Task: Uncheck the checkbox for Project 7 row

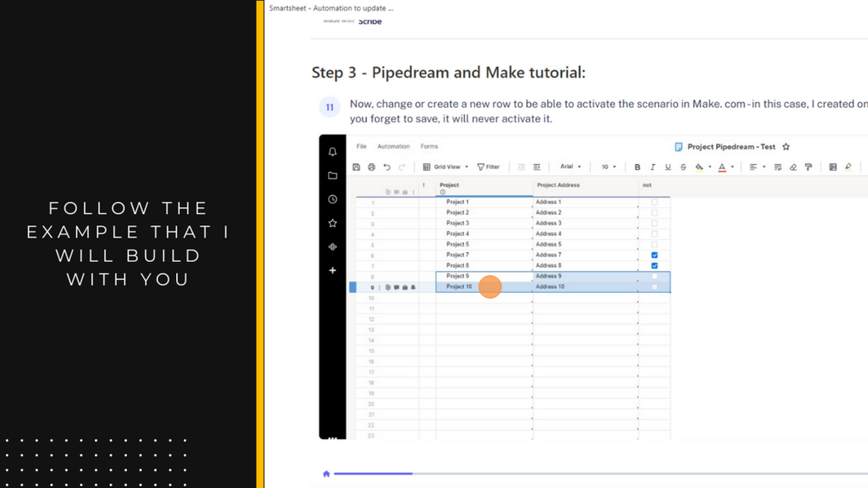Action: pos(655,255)
